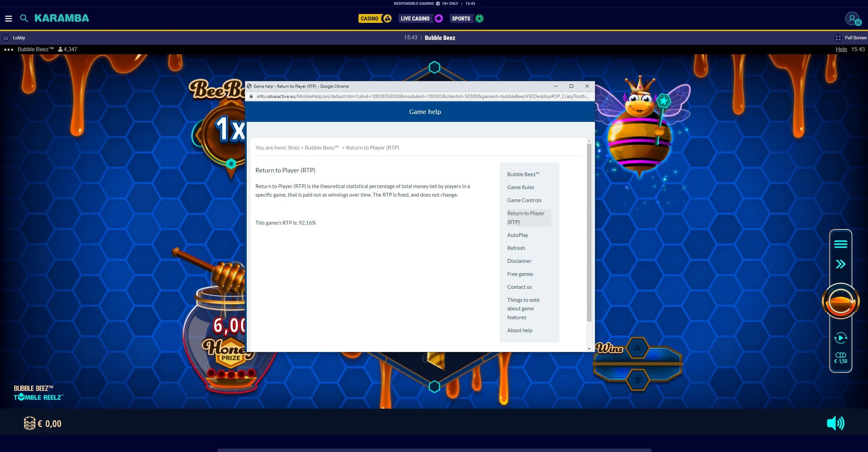Click the 'This game's RTP is: 92.16%' text
Image resolution: width=868 pixels, height=452 pixels.
pyautogui.click(x=285, y=223)
